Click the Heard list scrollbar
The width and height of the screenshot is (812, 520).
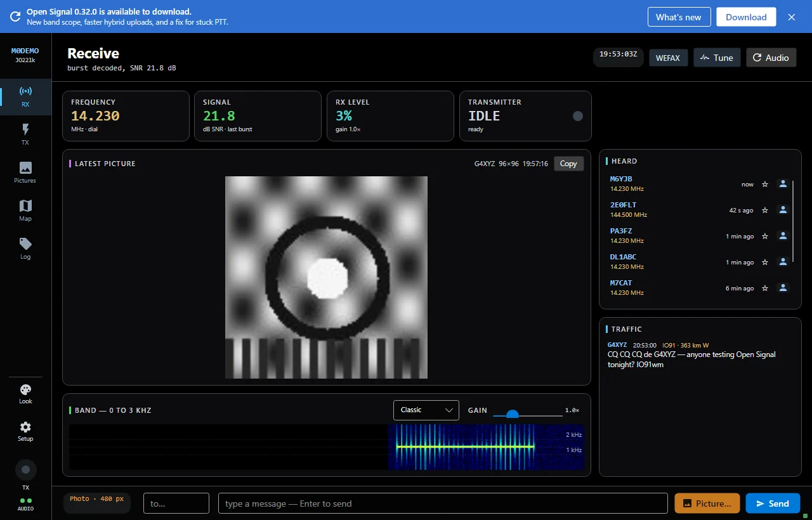coord(793,221)
